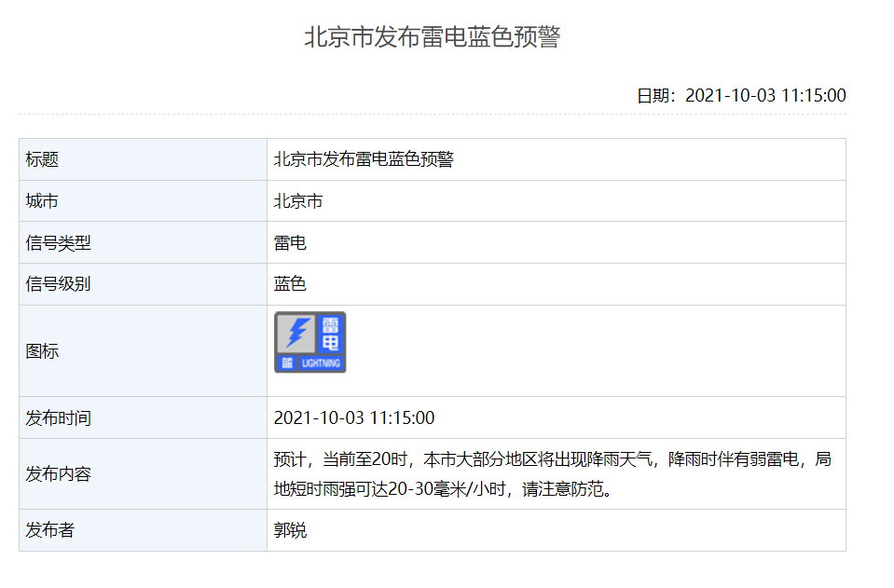Screen dimensions: 894x588
Task: Select the 发布内容 row label
Action: [58, 474]
